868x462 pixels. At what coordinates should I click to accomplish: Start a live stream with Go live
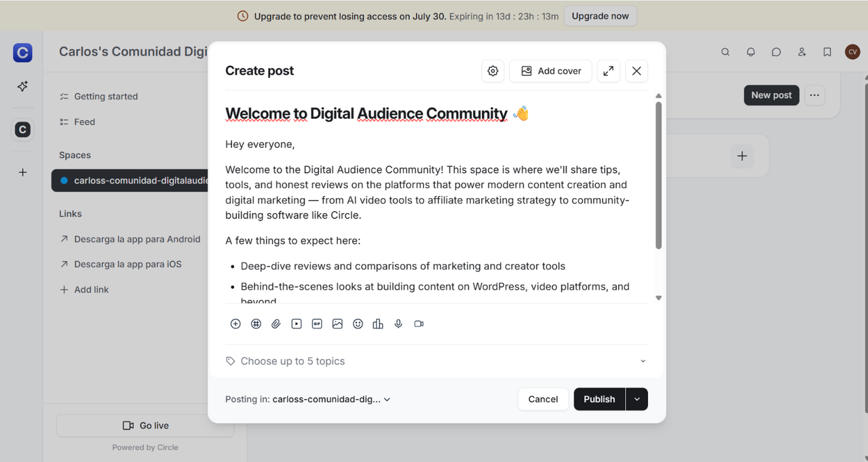click(x=145, y=426)
